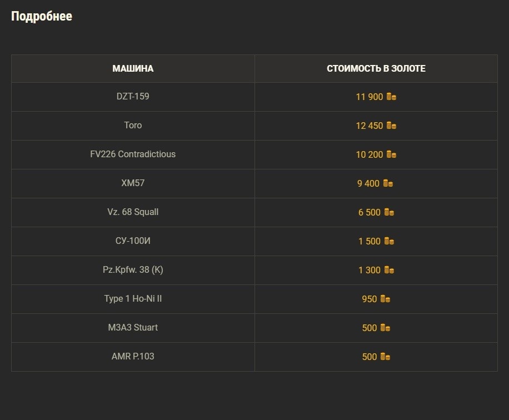Click the gold coin icon beside 1 500
509x420 pixels.
389,242
